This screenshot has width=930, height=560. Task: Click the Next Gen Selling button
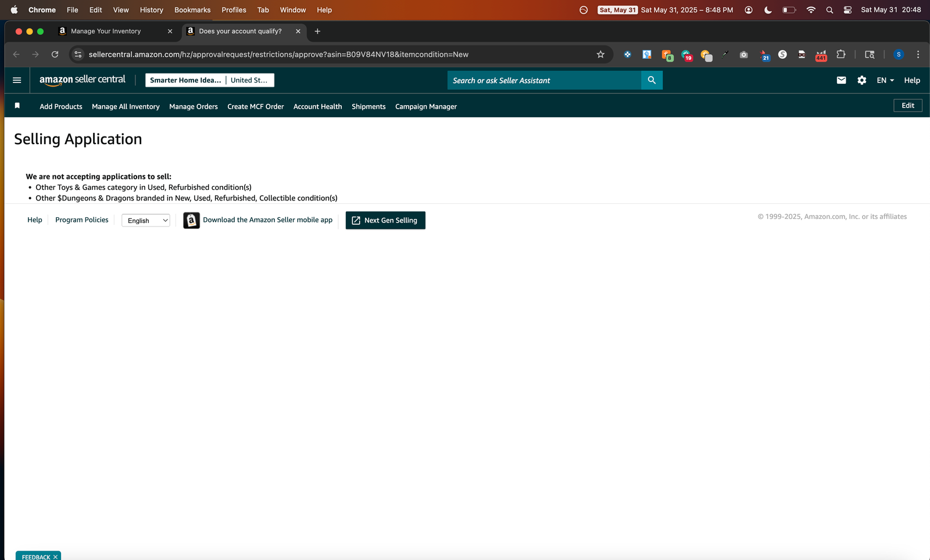385,220
